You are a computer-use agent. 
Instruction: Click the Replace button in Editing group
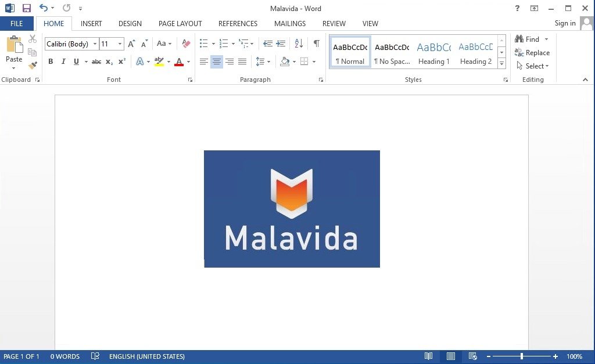pyautogui.click(x=532, y=52)
